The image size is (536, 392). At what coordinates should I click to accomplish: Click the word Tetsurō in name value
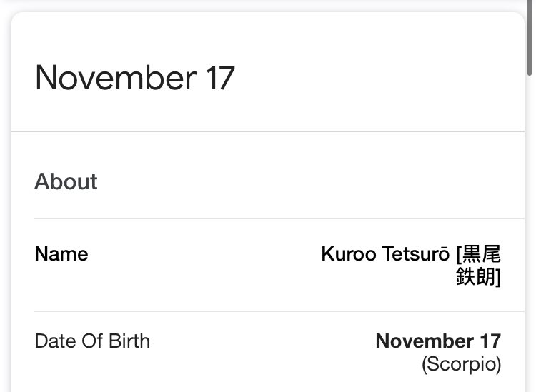[416, 254]
